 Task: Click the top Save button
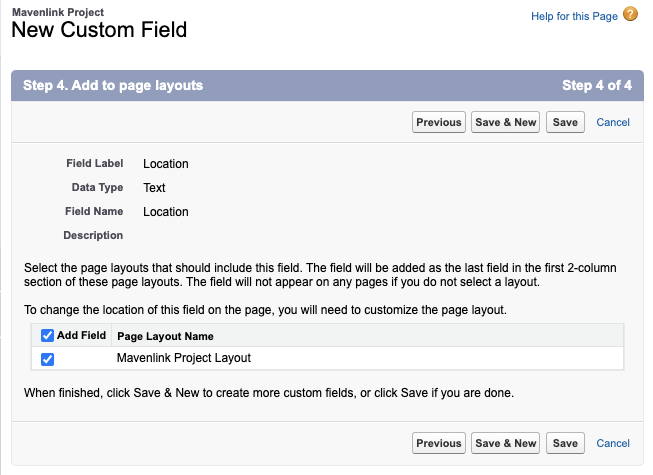tap(565, 122)
